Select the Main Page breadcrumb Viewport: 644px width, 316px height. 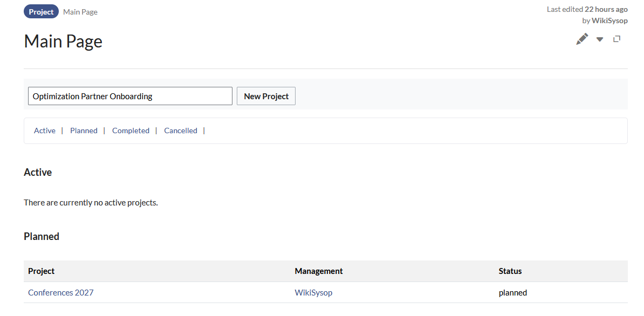[x=80, y=12]
